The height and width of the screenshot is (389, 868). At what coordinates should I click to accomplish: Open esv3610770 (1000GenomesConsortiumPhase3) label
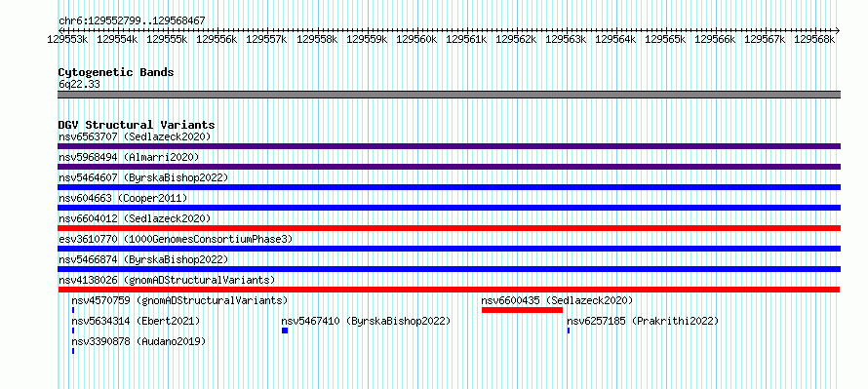point(176,239)
